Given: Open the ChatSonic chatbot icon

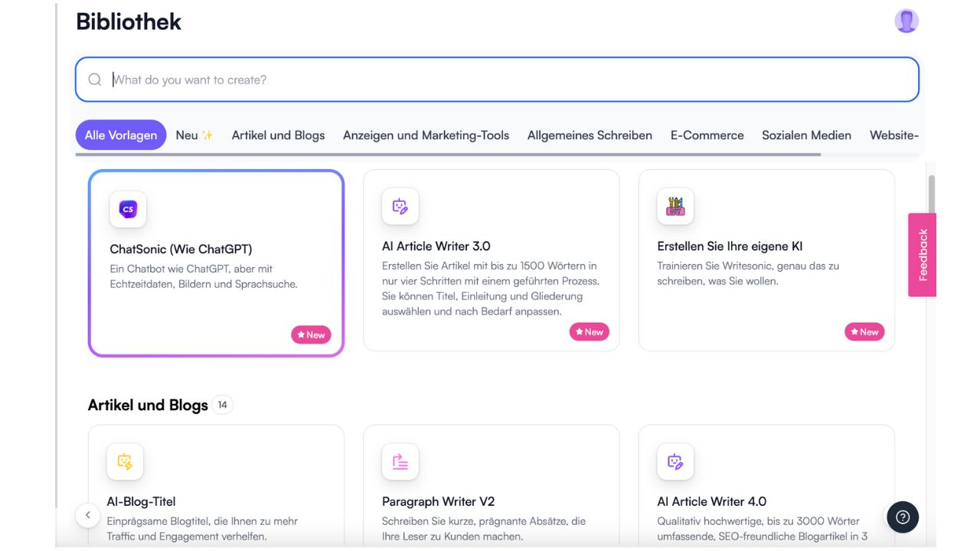Looking at the screenshot, I should point(127,208).
